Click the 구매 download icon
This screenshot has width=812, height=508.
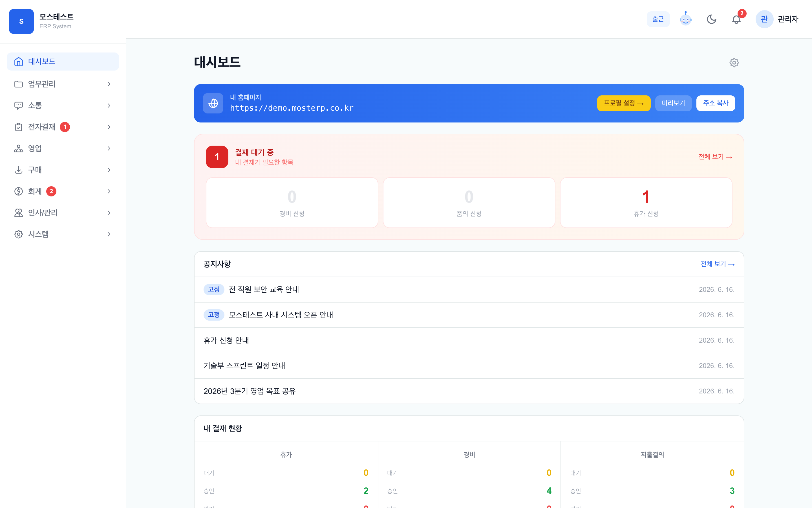(x=18, y=170)
